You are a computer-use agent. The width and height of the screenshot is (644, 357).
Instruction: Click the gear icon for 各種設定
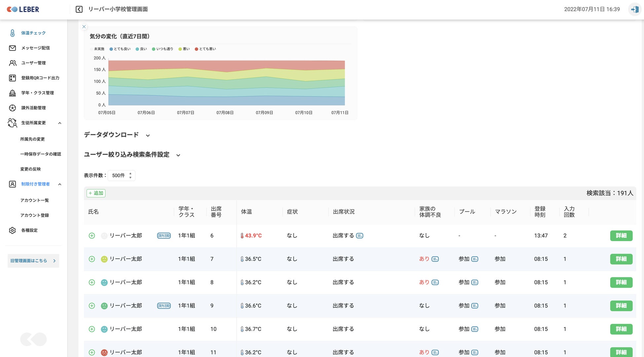pos(12,230)
